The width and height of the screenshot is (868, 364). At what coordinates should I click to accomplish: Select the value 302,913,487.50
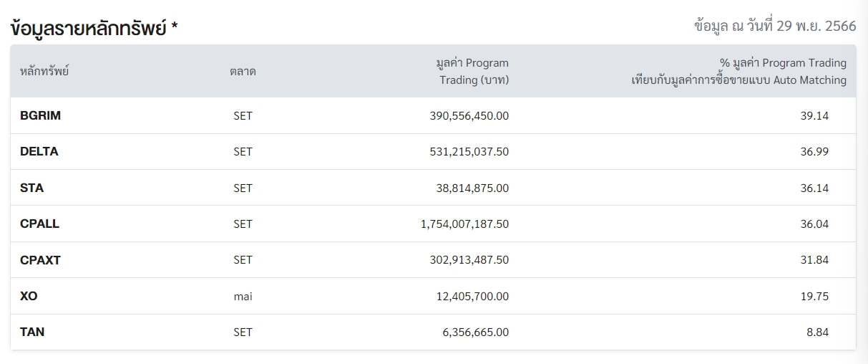tap(469, 260)
